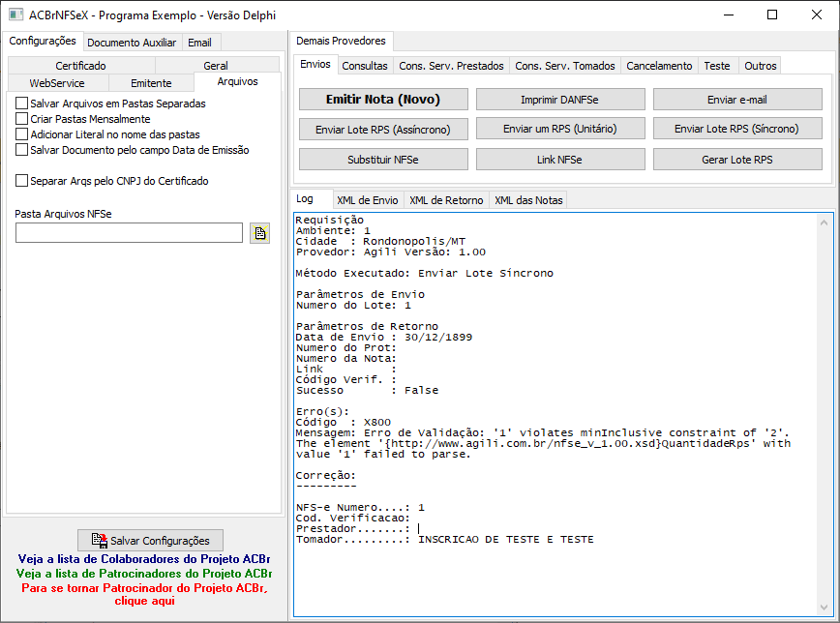Open Cons. Serv. Prestados tab

click(452, 66)
